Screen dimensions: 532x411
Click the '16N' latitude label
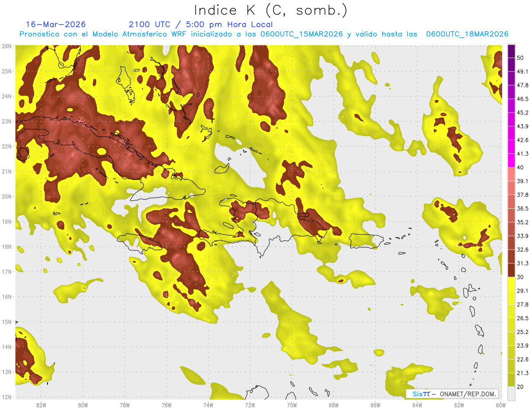[7, 297]
